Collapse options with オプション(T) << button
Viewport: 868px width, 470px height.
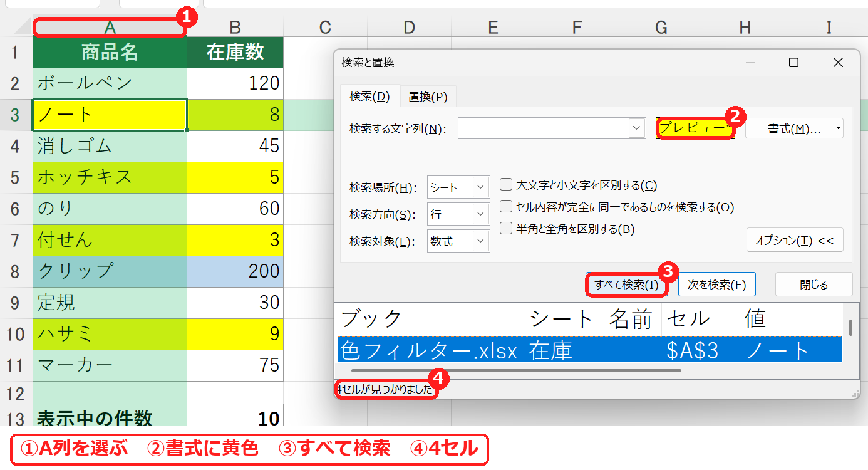(x=795, y=240)
